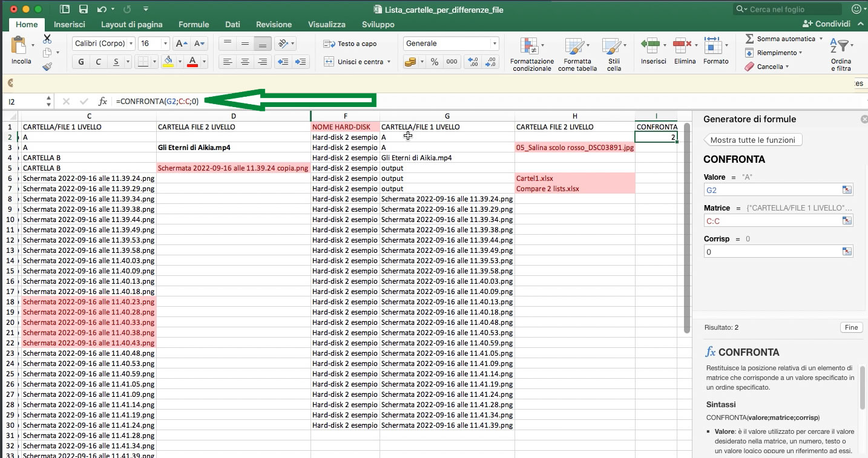Screen dimensions: 868x458
Task: Click the 000 thousands separator button
Action: (x=452, y=62)
